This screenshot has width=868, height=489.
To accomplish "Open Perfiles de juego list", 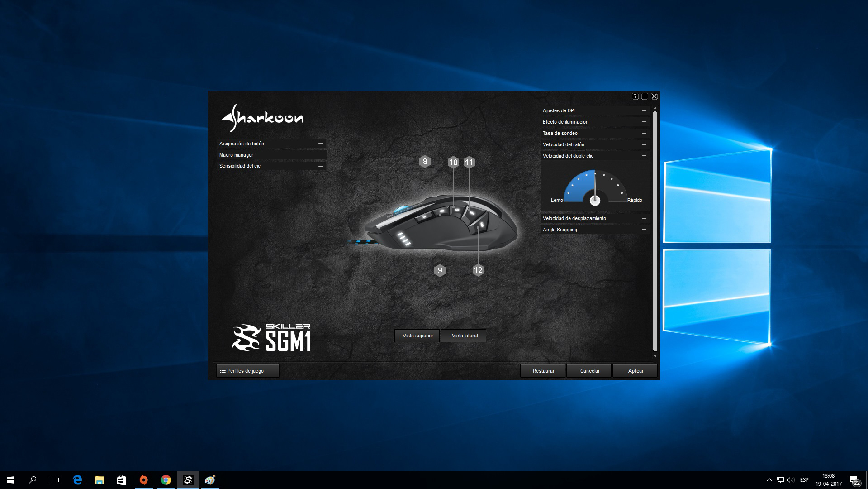I will pyautogui.click(x=248, y=371).
